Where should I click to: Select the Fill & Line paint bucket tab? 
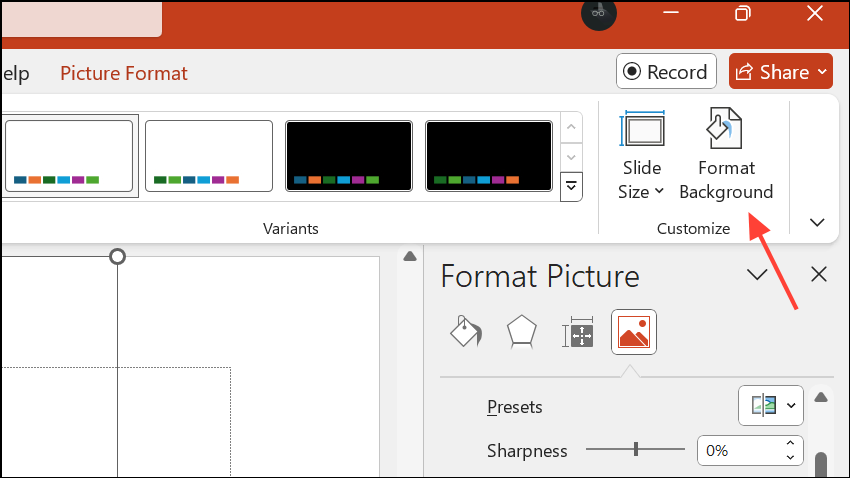(x=466, y=332)
